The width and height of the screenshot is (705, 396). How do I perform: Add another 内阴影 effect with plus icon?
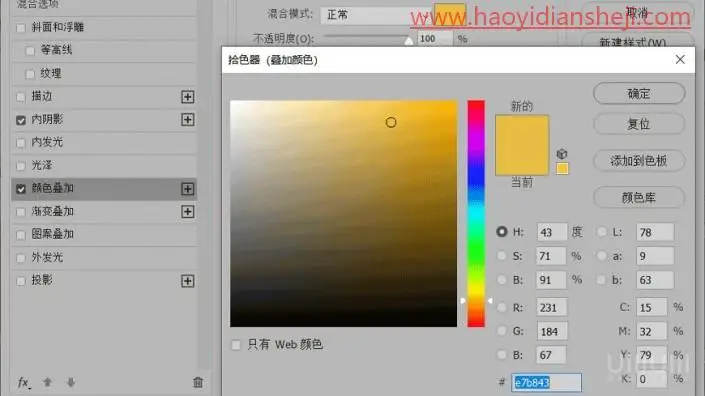click(187, 120)
